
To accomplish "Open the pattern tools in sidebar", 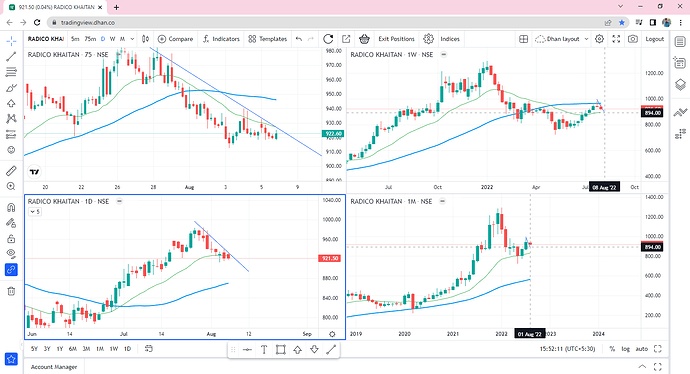I will (11, 119).
